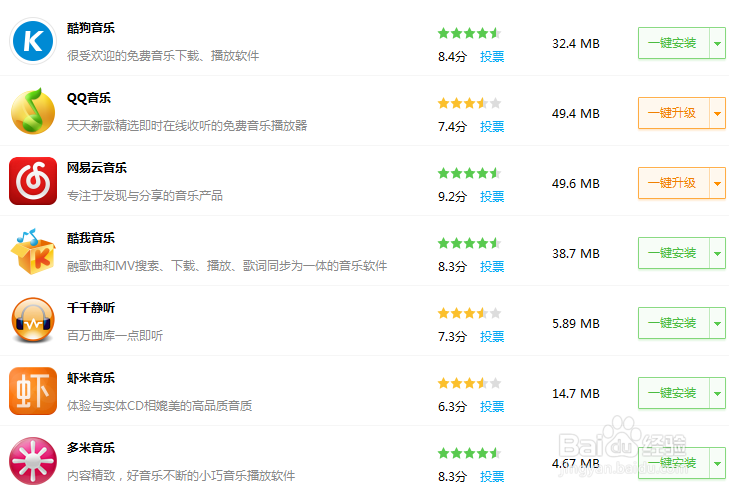Open upgrade options arrow for QQ音乐
This screenshot has height=494, width=729.
tap(717, 113)
